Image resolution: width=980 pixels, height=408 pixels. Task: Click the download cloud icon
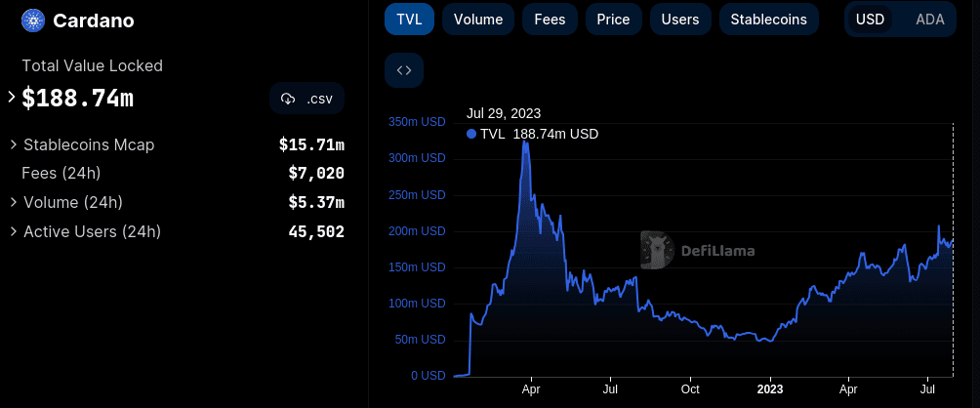pyautogui.click(x=288, y=99)
